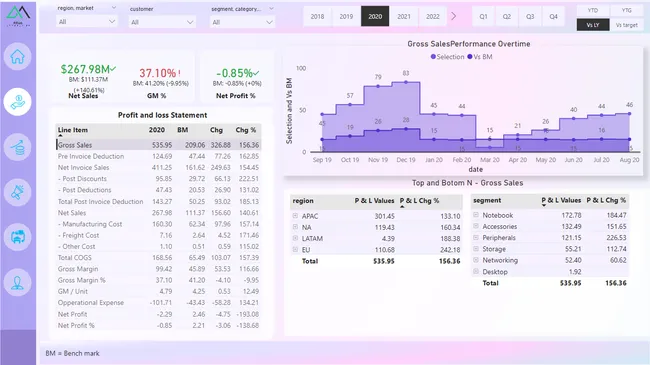The height and width of the screenshot is (365, 650).
Task: Select Gross Sales row
Action: [158, 145]
